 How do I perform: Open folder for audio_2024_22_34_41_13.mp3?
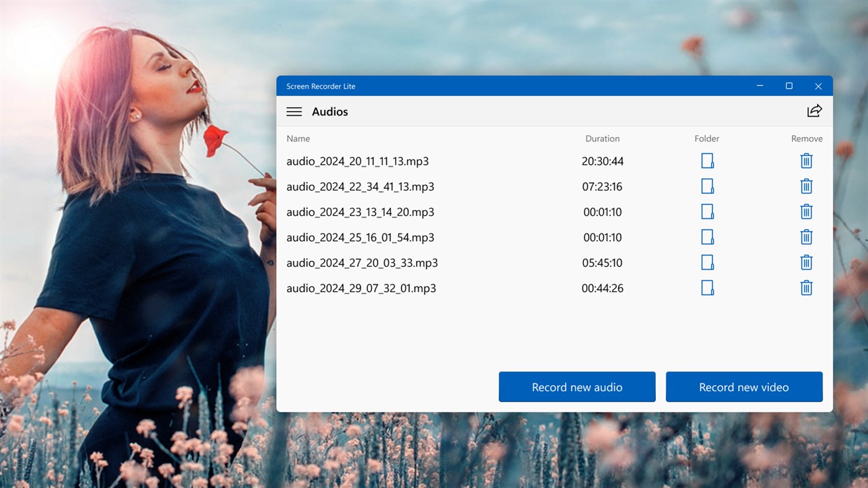tap(707, 186)
